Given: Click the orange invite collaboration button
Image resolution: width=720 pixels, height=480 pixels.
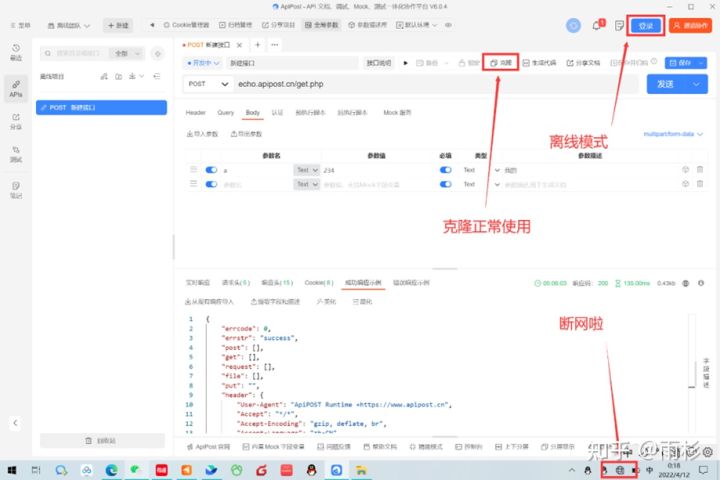Looking at the screenshot, I should [691, 26].
